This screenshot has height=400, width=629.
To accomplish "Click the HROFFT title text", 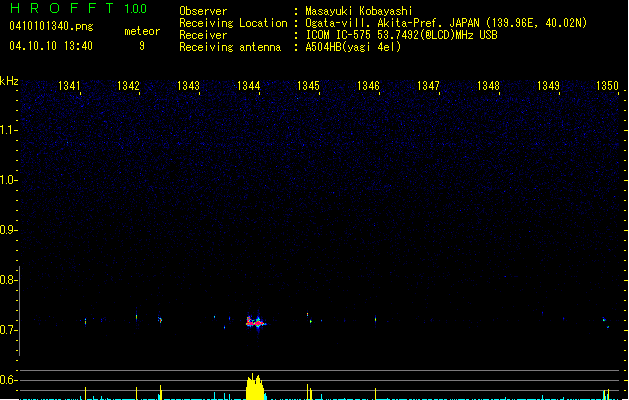I will click(62, 9).
